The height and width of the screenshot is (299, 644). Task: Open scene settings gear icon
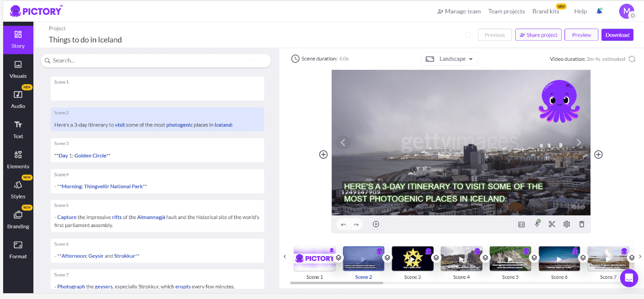[x=567, y=224]
